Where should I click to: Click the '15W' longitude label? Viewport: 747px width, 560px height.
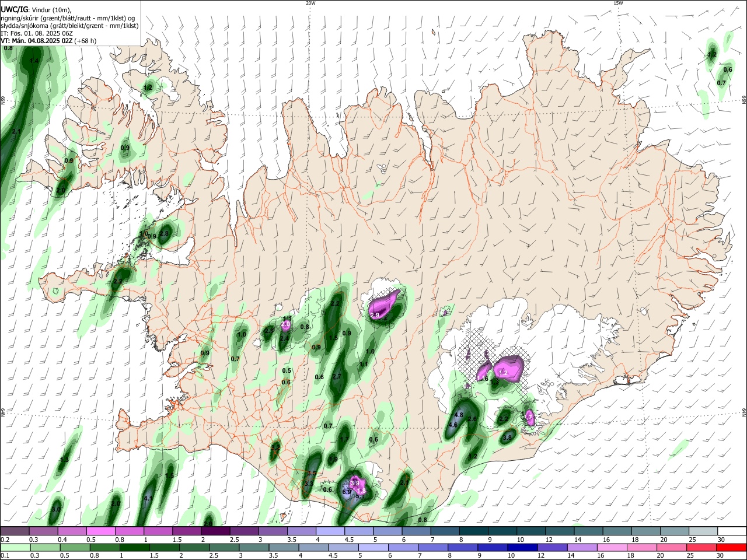618,3
